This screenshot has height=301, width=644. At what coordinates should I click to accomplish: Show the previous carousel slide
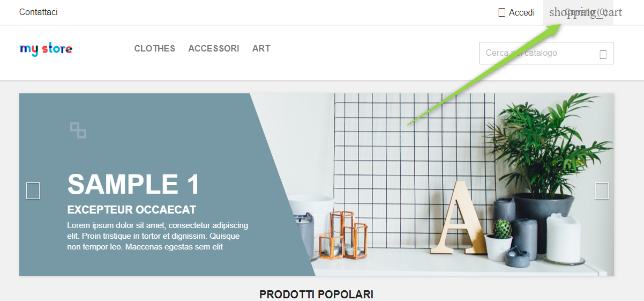coord(33,190)
